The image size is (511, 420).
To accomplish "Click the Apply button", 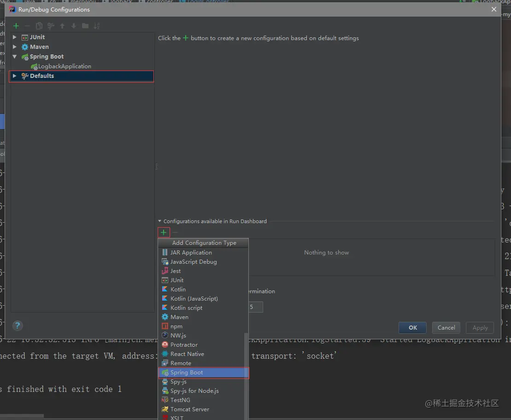I will pyautogui.click(x=480, y=328).
